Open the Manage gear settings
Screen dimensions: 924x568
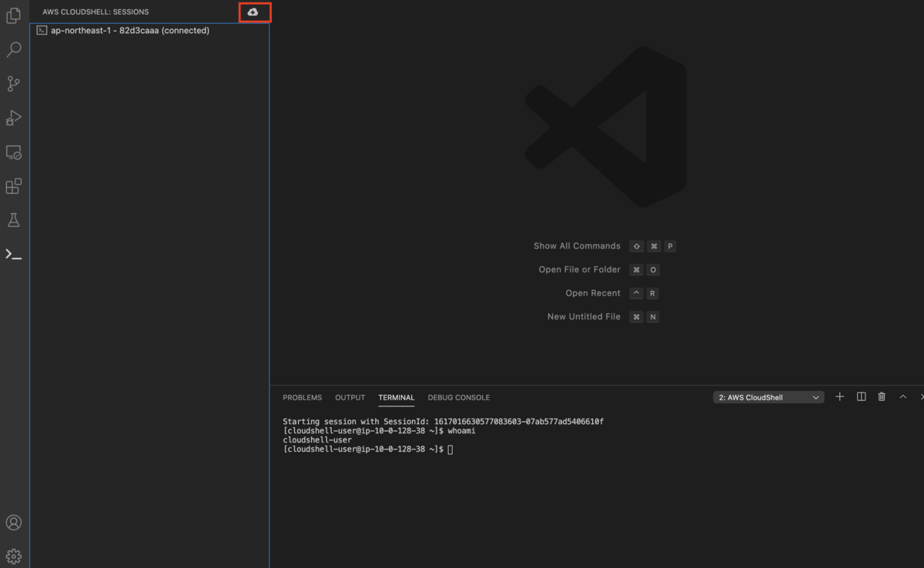(13, 556)
